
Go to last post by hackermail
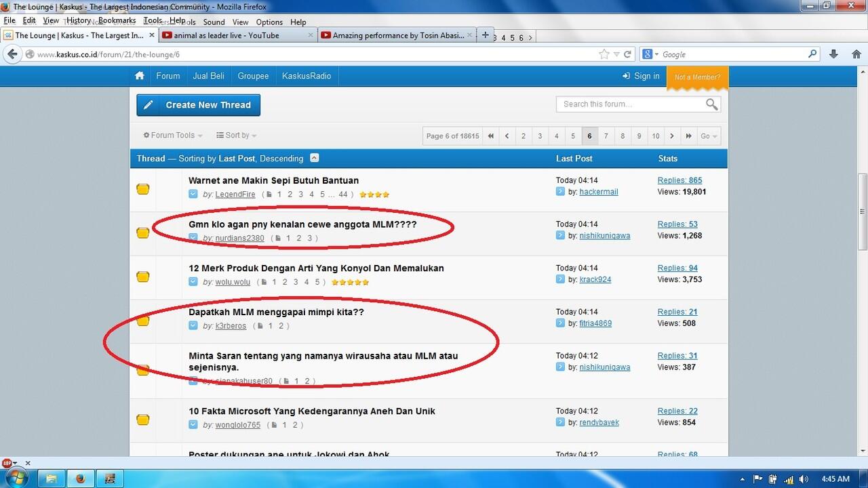[x=560, y=192]
